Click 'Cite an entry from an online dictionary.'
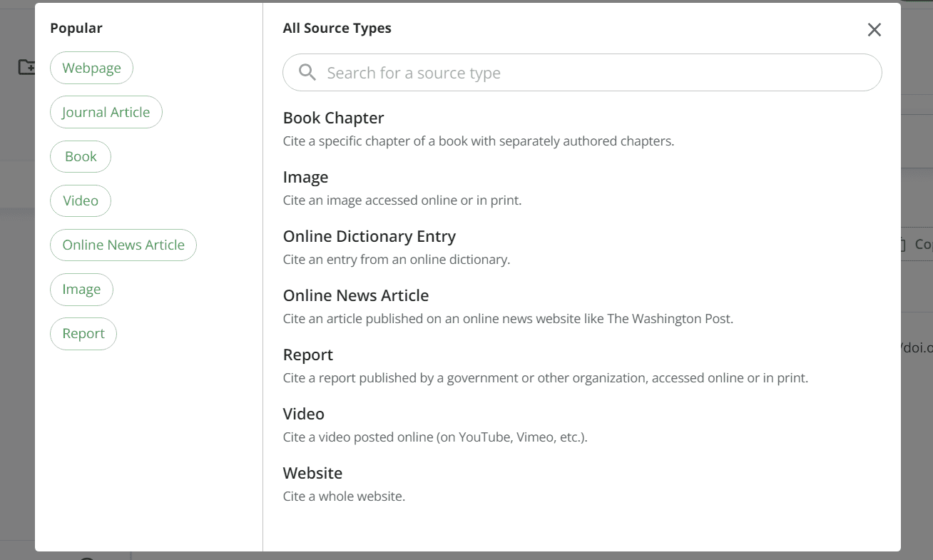 point(397,259)
